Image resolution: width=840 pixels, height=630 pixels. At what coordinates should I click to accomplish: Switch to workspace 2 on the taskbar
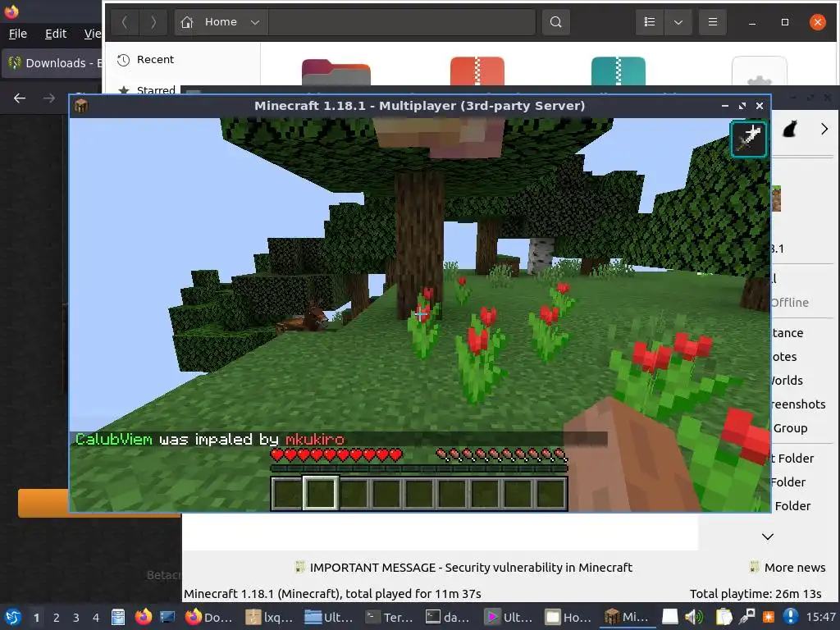pos(57,618)
